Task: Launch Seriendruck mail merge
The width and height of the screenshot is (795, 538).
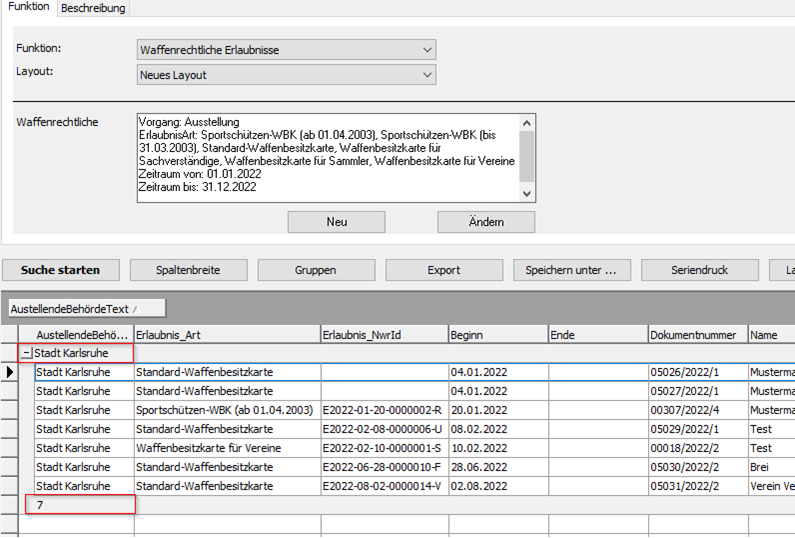Action: coord(699,270)
